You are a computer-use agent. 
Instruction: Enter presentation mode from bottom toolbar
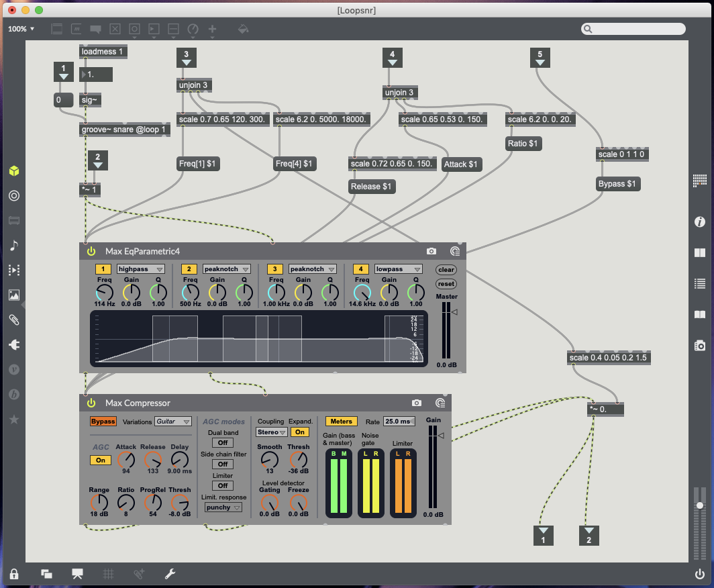pyautogui.click(x=77, y=574)
